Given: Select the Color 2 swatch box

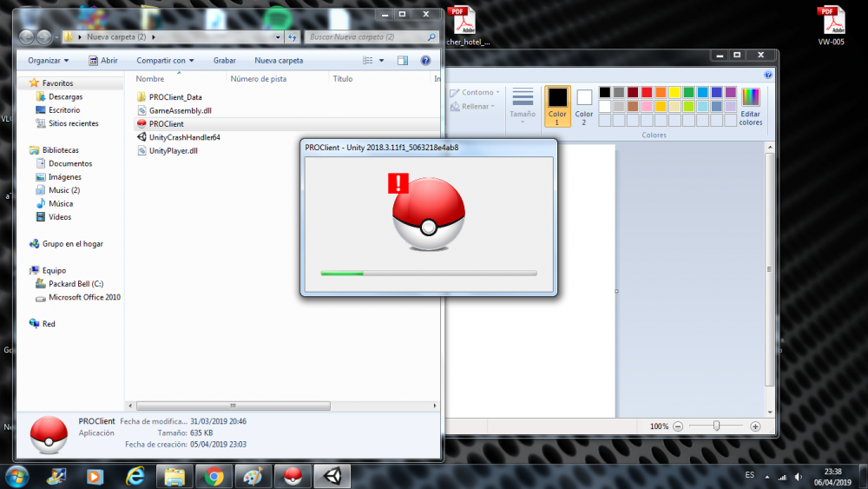Looking at the screenshot, I should pyautogui.click(x=584, y=105).
